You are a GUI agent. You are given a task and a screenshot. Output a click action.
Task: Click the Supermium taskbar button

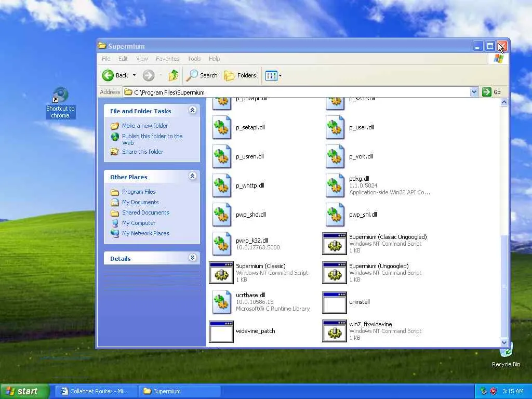[x=179, y=391]
